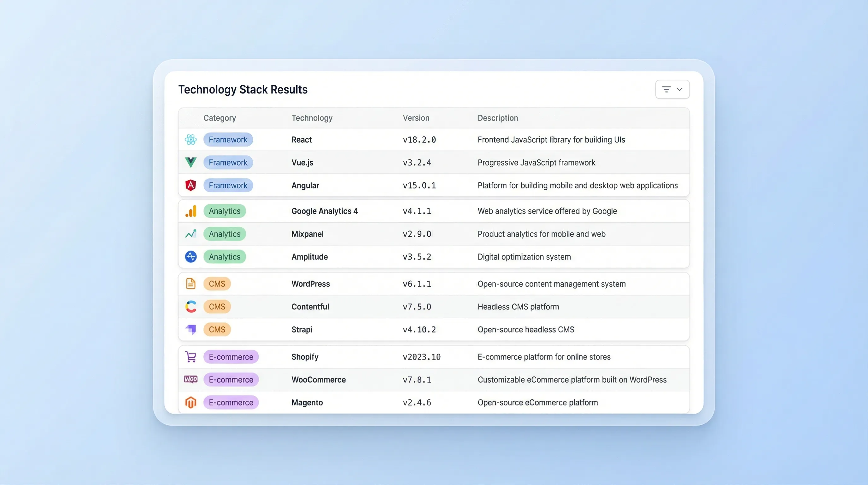
Task: Click the Framework tag in React row
Action: coord(228,140)
